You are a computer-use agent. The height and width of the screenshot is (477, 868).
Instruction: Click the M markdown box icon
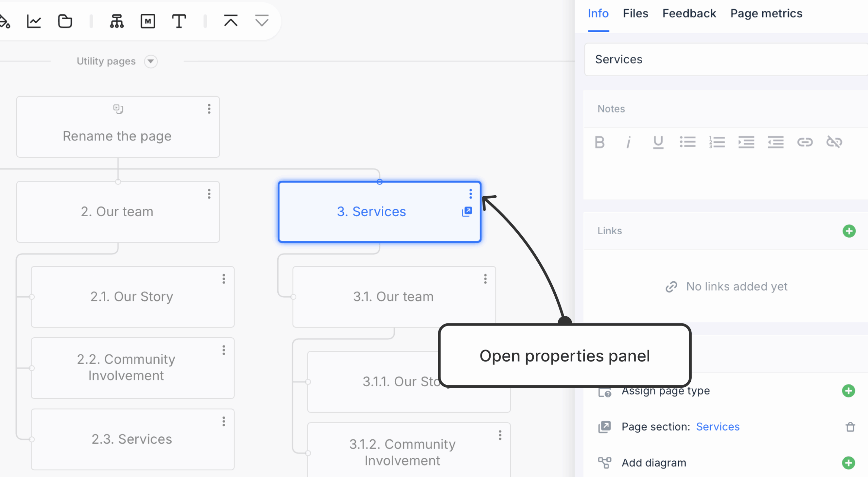(148, 21)
